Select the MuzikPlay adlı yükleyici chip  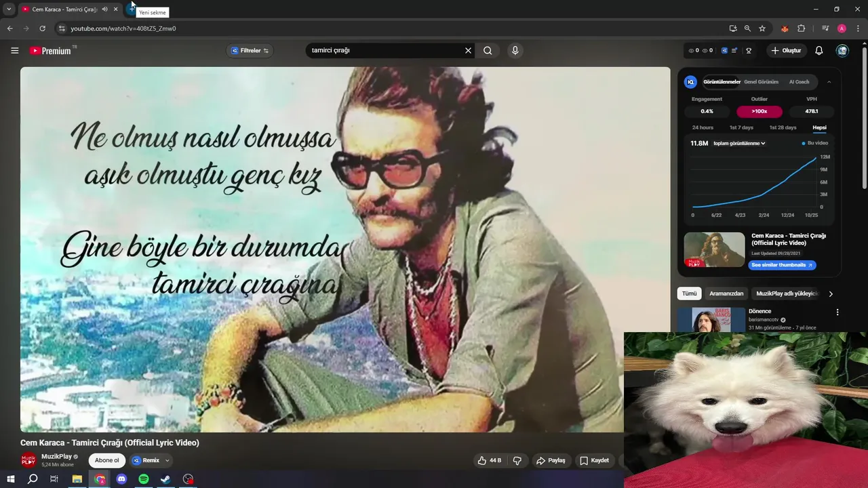click(x=787, y=293)
